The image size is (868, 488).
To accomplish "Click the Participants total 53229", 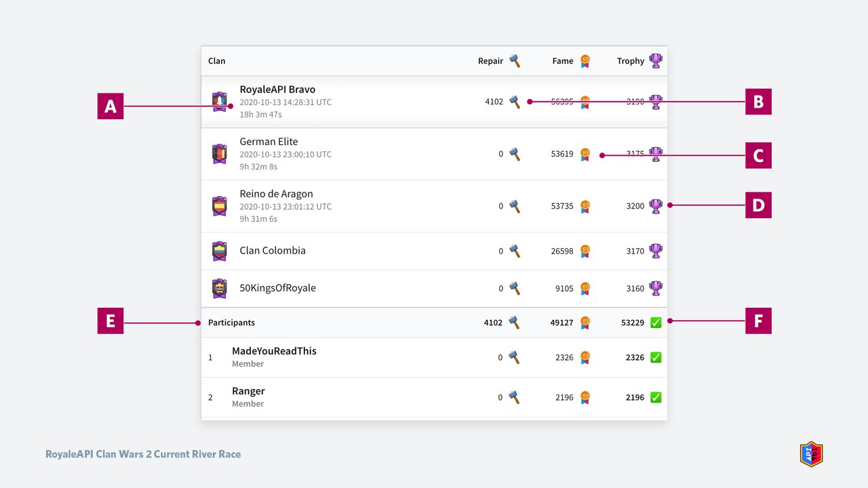I will (x=633, y=323).
